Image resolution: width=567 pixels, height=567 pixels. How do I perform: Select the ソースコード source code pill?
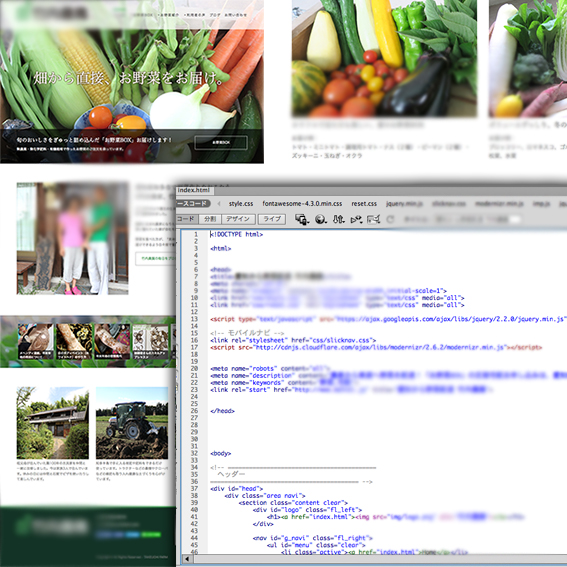click(x=193, y=204)
